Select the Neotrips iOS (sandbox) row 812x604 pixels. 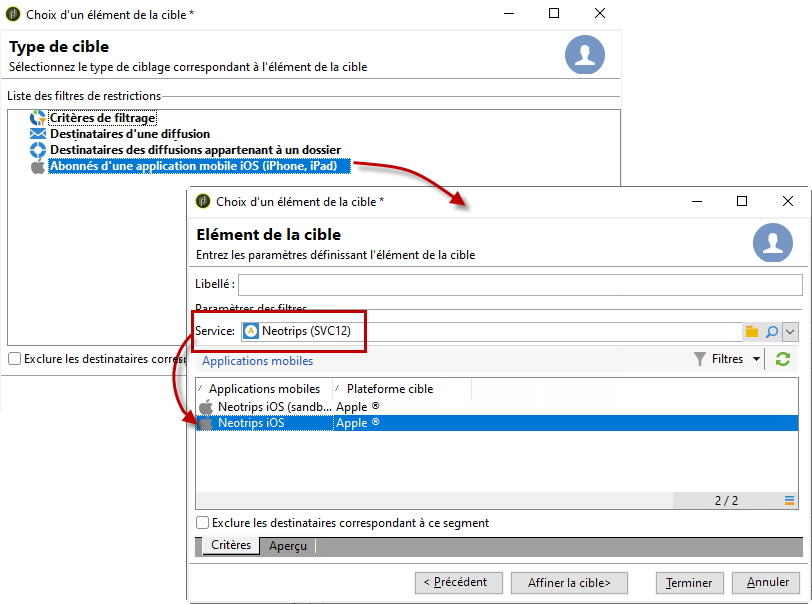pyautogui.click(x=497, y=407)
